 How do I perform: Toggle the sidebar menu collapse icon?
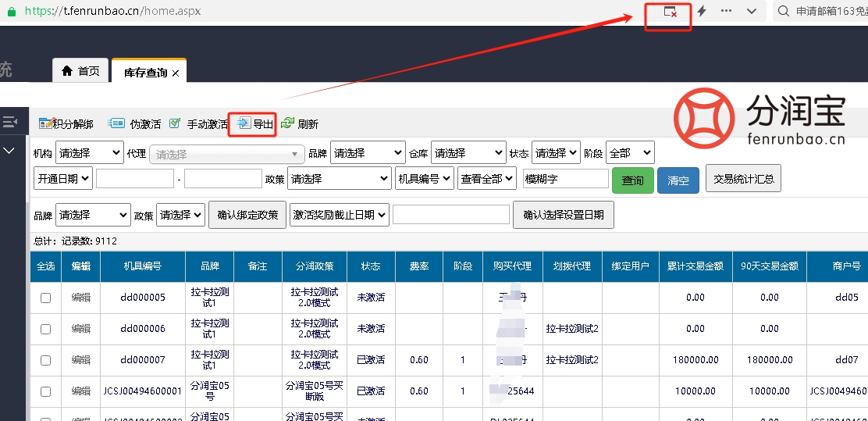click(x=10, y=122)
